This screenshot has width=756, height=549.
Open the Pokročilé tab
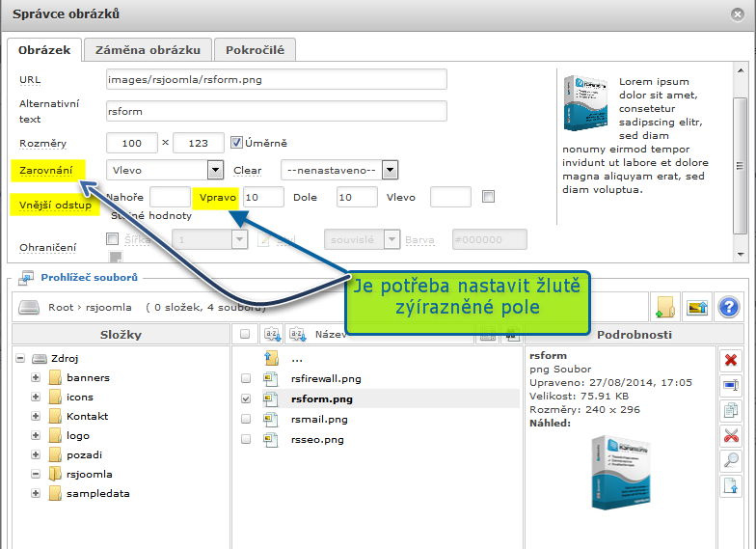(x=255, y=49)
